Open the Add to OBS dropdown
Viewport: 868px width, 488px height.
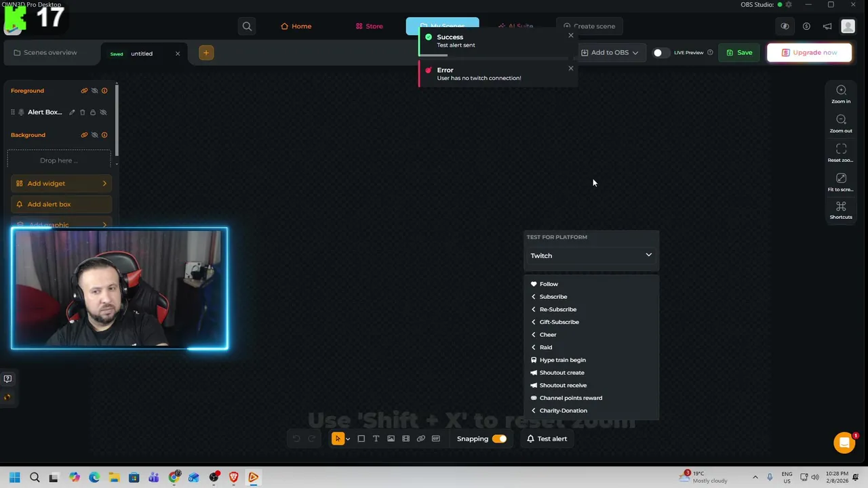point(610,52)
